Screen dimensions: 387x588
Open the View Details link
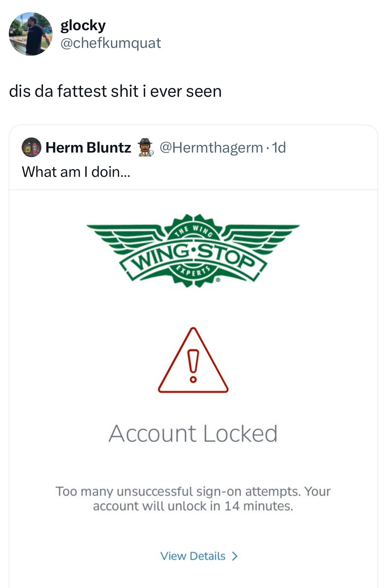tap(193, 556)
